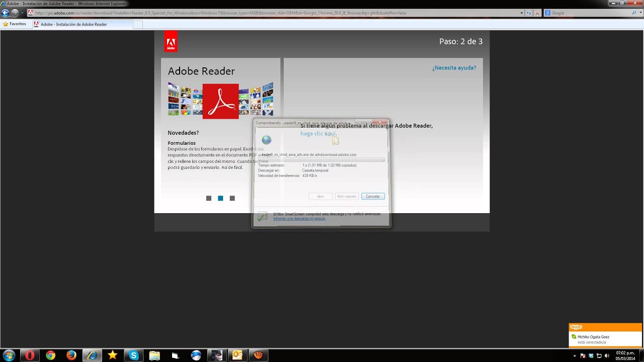
Task: Click the 'Paso: 2 de 3' step text
Action: click(461, 42)
